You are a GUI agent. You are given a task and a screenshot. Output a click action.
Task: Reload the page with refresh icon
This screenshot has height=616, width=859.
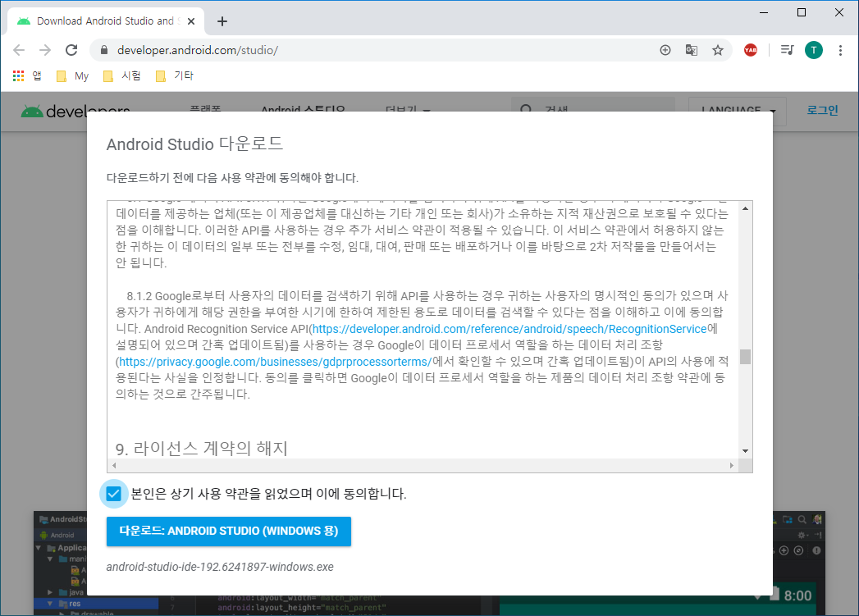click(x=71, y=50)
